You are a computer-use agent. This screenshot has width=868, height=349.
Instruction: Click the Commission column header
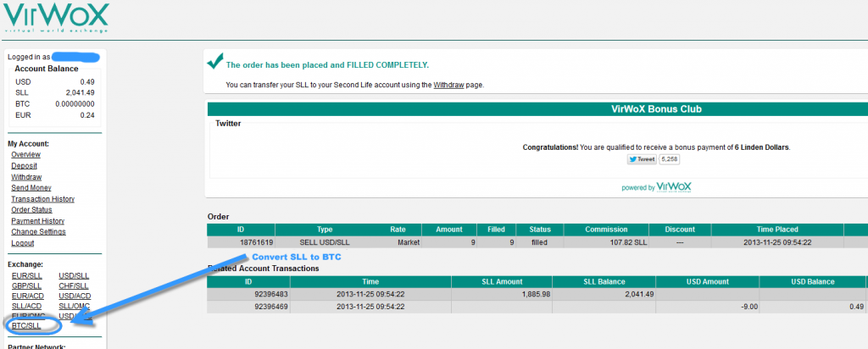[607, 229]
